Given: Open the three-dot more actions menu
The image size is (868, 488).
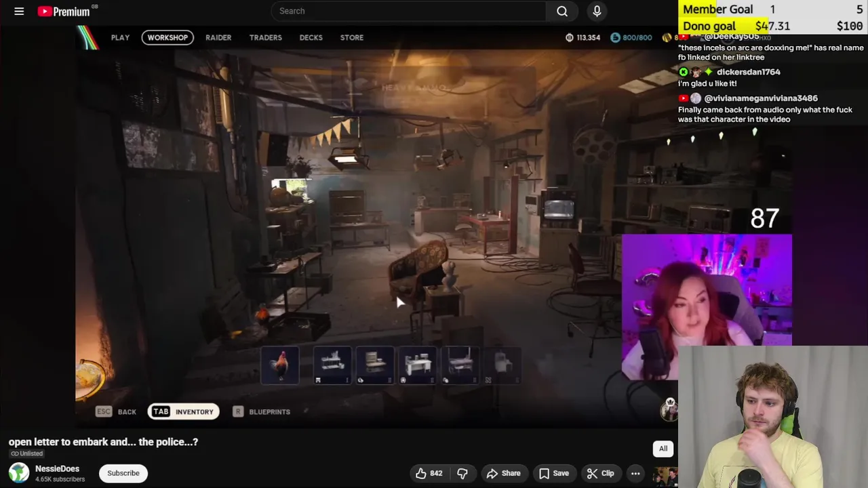Looking at the screenshot, I should (635, 473).
